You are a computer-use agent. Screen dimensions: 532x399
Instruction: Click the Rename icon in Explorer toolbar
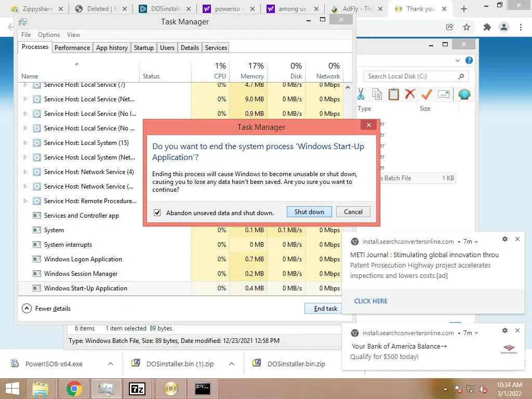click(x=444, y=94)
